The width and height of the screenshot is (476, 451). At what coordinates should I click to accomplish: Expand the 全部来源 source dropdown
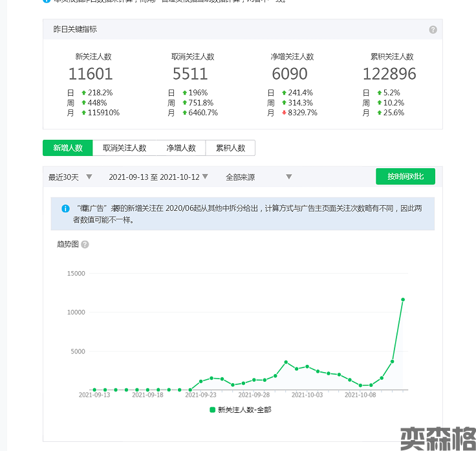click(x=259, y=177)
